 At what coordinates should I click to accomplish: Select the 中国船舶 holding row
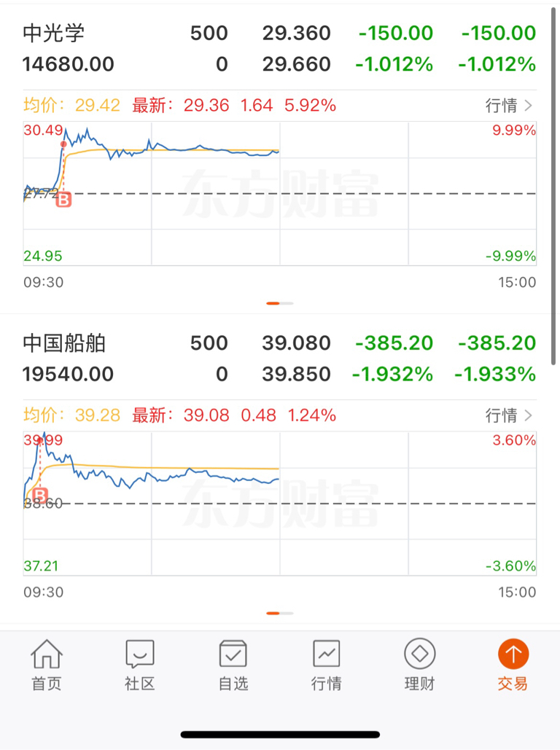[279, 359]
